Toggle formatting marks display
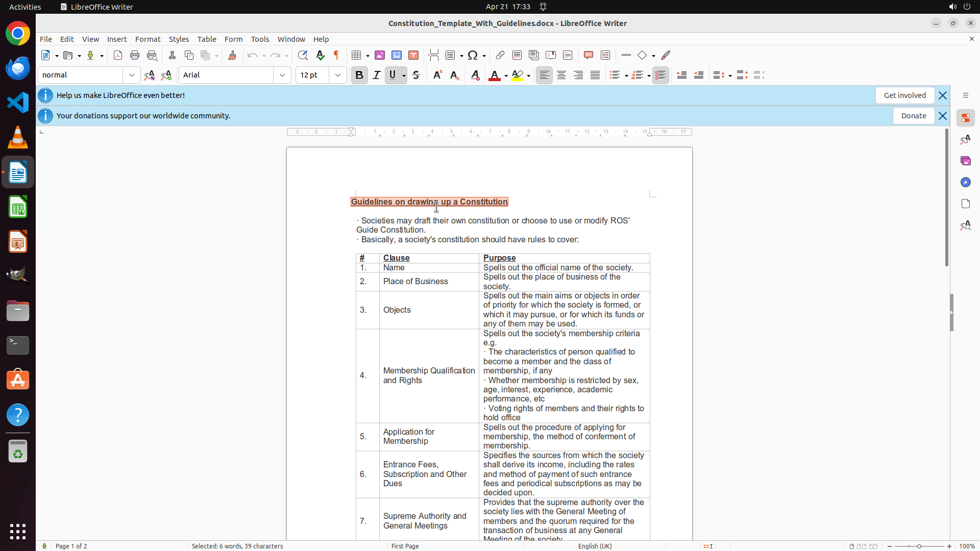The width and height of the screenshot is (980, 551). [x=336, y=55]
